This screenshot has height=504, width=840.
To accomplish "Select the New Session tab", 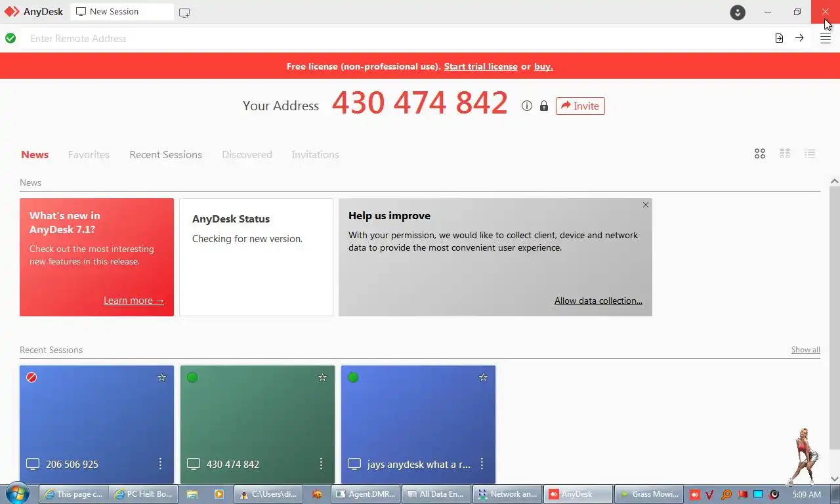I will coord(122,12).
